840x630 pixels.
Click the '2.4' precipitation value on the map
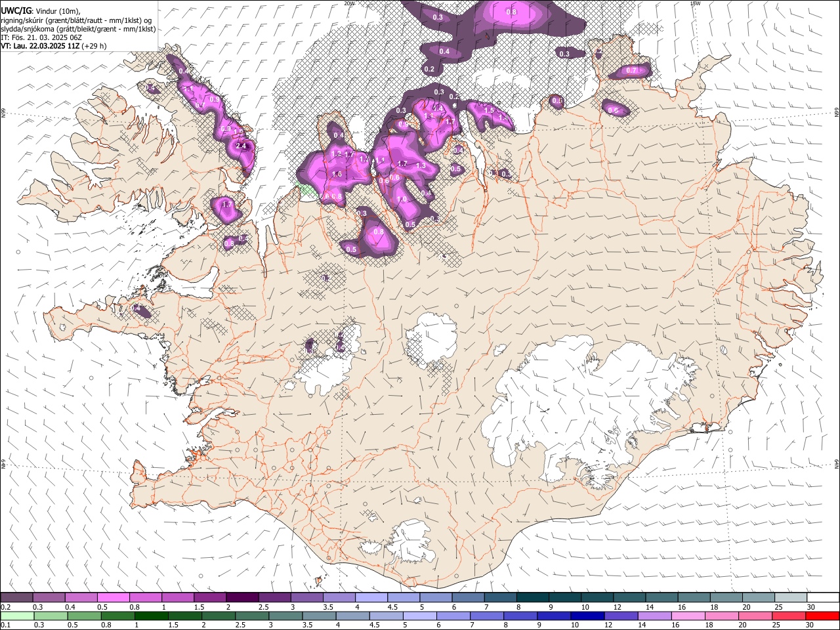[241, 146]
